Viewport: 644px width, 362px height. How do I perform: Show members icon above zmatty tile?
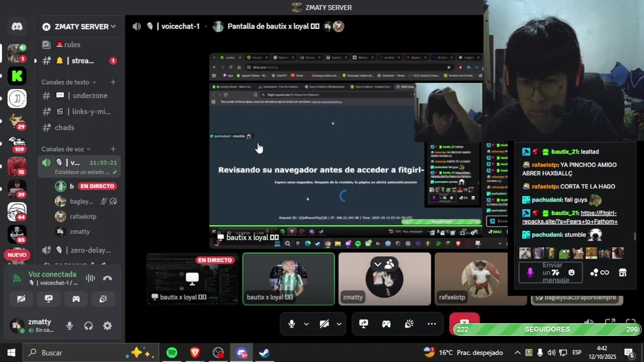(389, 264)
